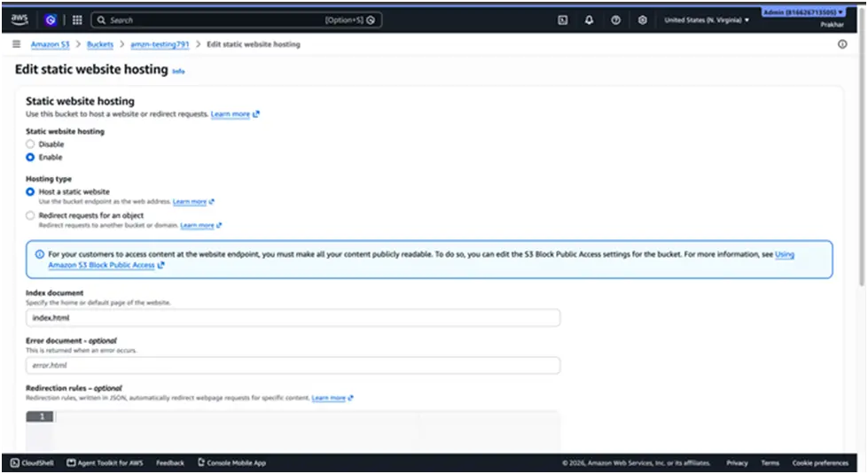Open Feedback in footer

[170, 463]
